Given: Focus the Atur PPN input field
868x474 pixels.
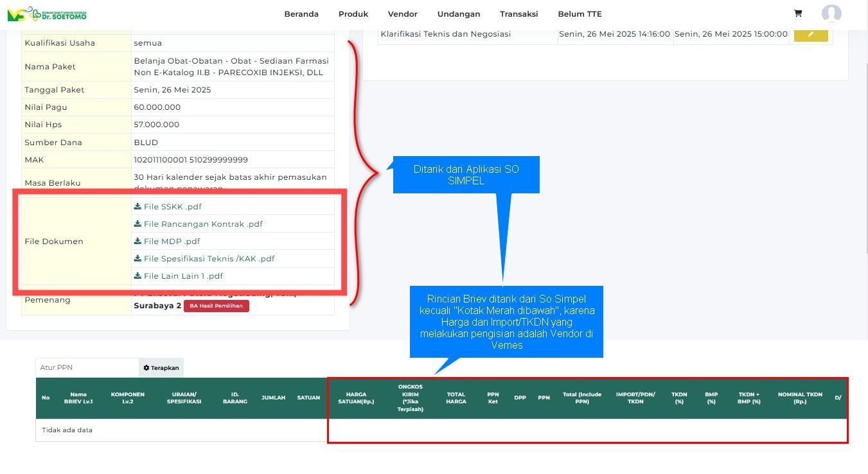Looking at the screenshot, I should pyautogui.click(x=87, y=367).
